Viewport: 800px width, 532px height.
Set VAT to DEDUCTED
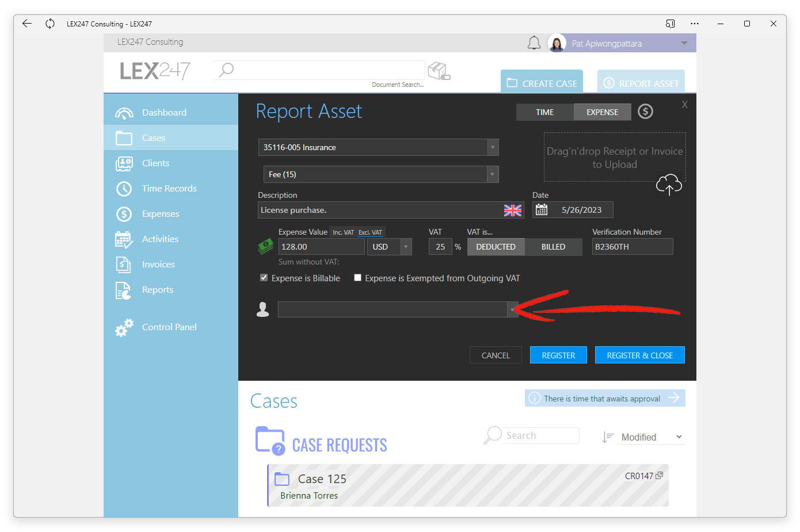pos(496,247)
